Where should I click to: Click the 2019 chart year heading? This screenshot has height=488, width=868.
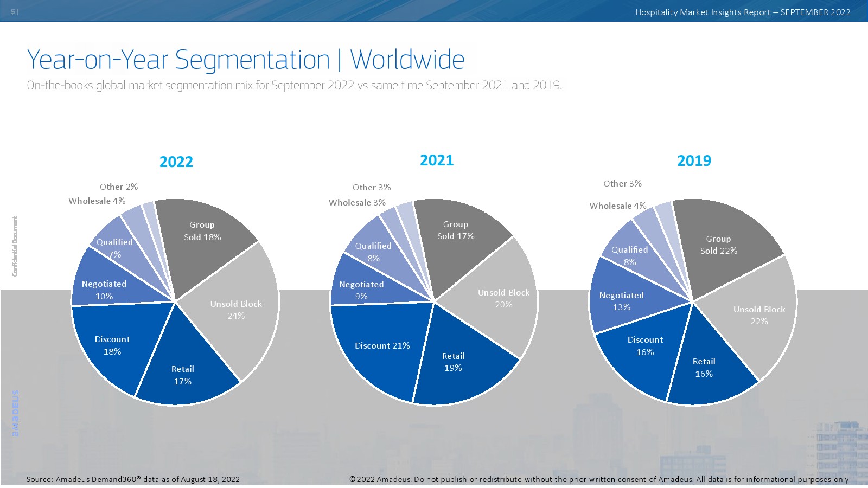click(694, 161)
